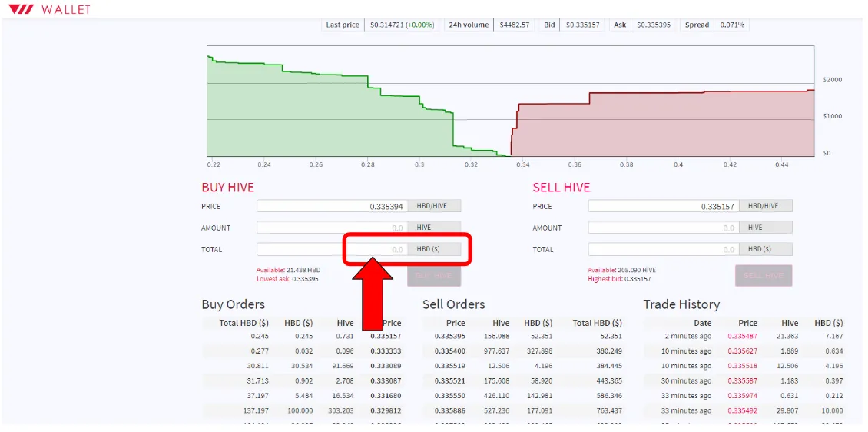This screenshot has height=432, width=868.
Task: Click Available 21.438 HBD balance link
Action: click(x=288, y=271)
